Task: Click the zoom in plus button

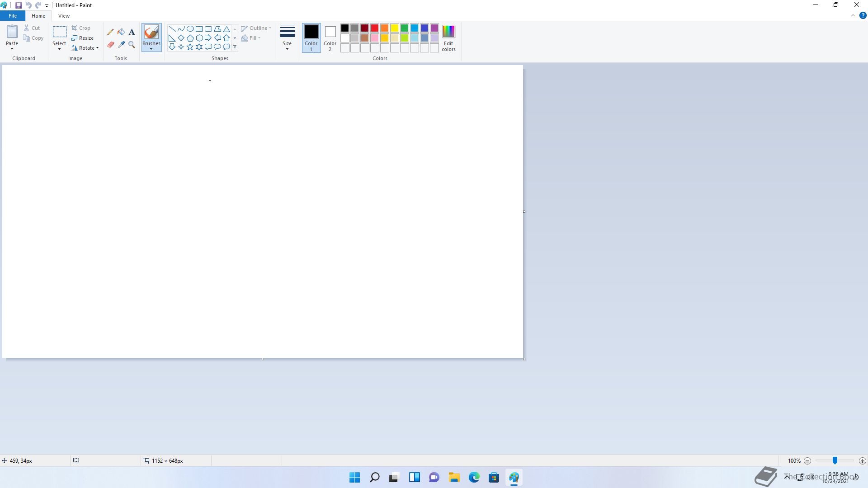Action: [x=862, y=461]
